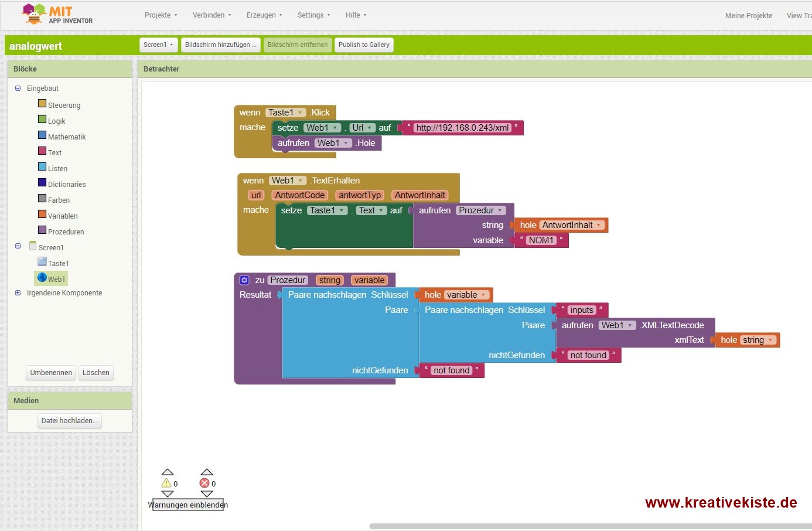
Task: Collapse the Screen1 tree node
Action: [18, 247]
